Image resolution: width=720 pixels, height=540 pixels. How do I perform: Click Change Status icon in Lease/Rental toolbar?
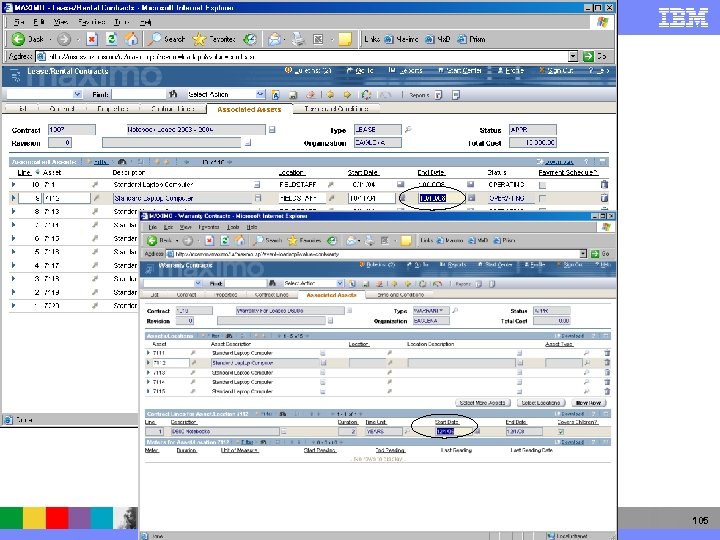click(x=366, y=95)
